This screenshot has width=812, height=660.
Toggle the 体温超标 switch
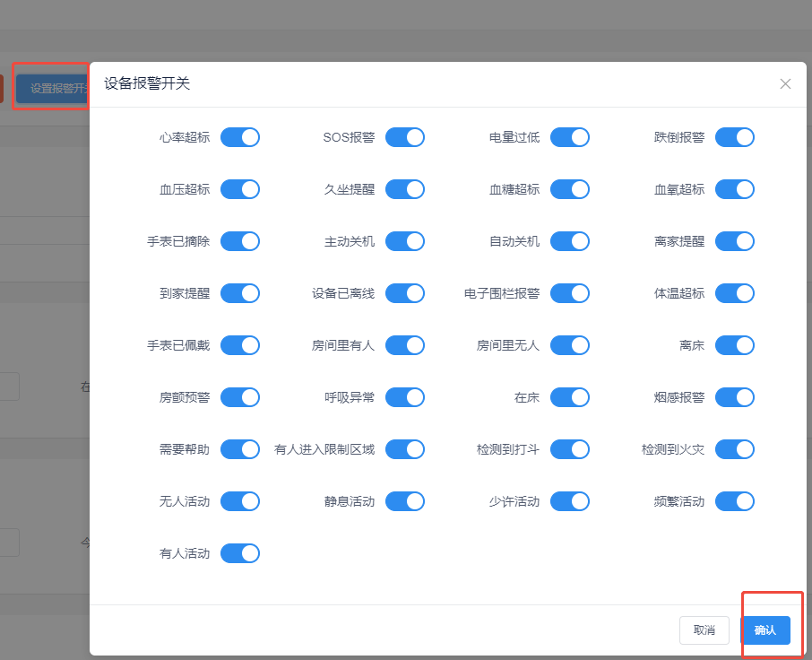pyautogui.click(x=735, y=293)
